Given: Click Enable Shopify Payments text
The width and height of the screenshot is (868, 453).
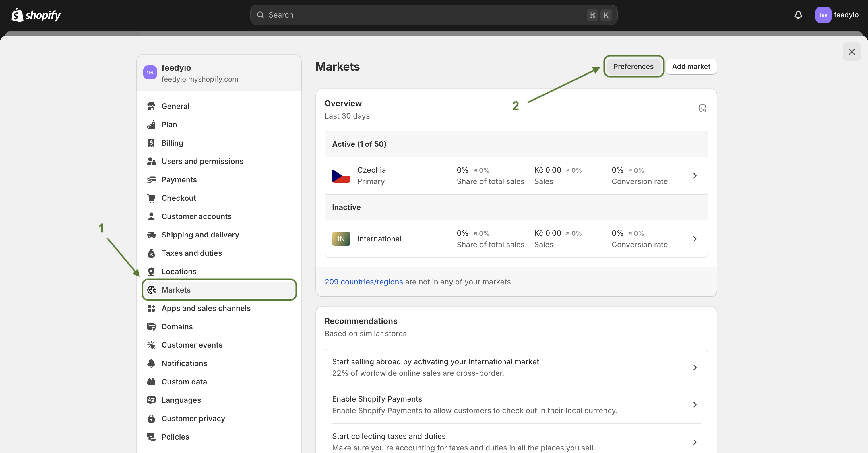Looking at the screenshot, I should [x=377, y=399].
